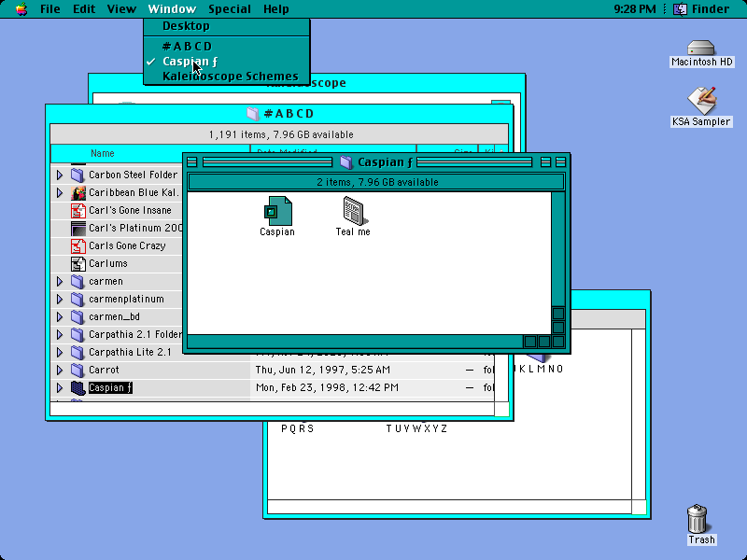Click the right scroll arrow in Caspian ƒ window

(544, 342)
